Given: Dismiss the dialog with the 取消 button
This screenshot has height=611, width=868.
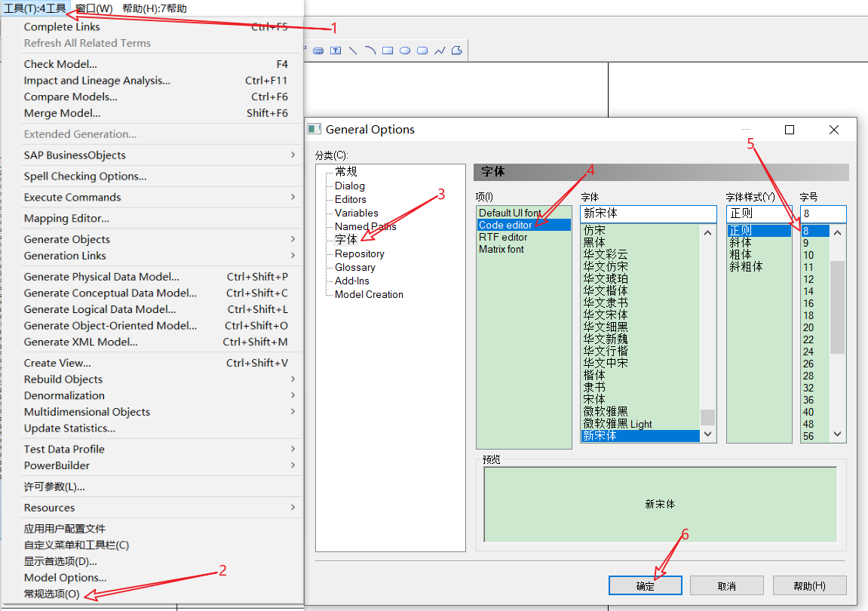Looking at the screenshot, I should pos(726,585).
